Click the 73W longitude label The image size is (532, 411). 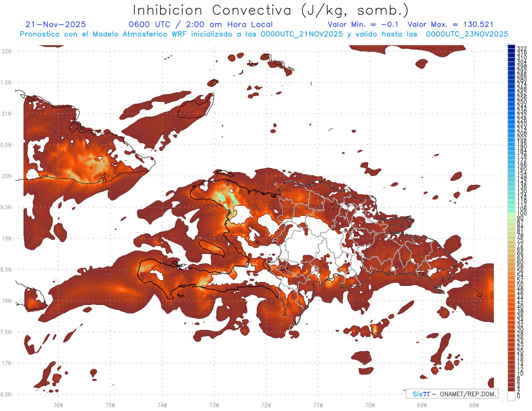[x=214, y=405]
